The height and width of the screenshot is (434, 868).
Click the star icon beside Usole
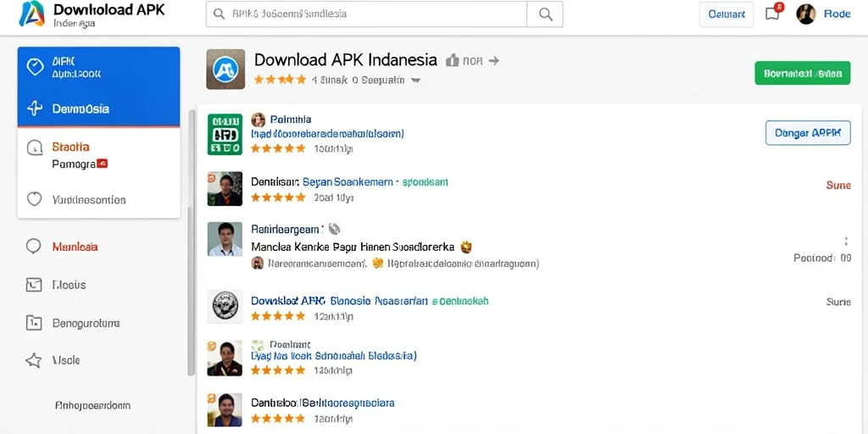[34, 360]
